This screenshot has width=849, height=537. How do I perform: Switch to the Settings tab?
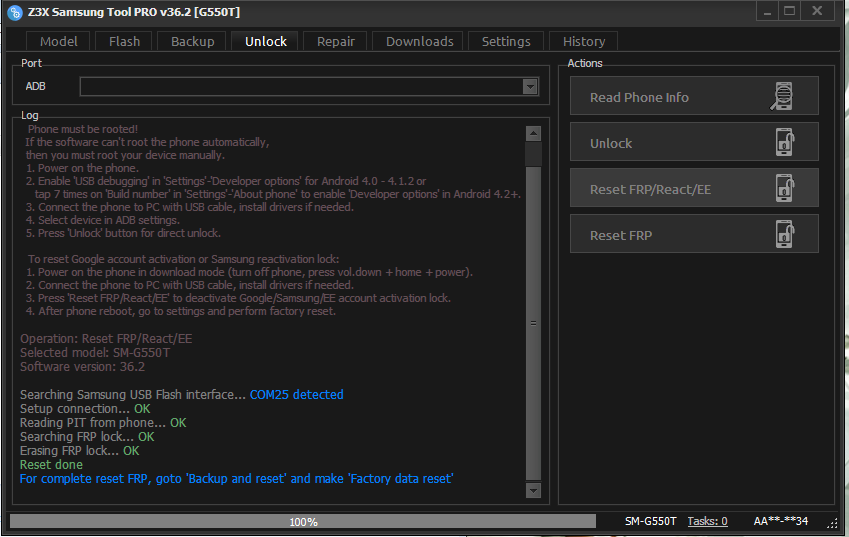click(506, 41)
